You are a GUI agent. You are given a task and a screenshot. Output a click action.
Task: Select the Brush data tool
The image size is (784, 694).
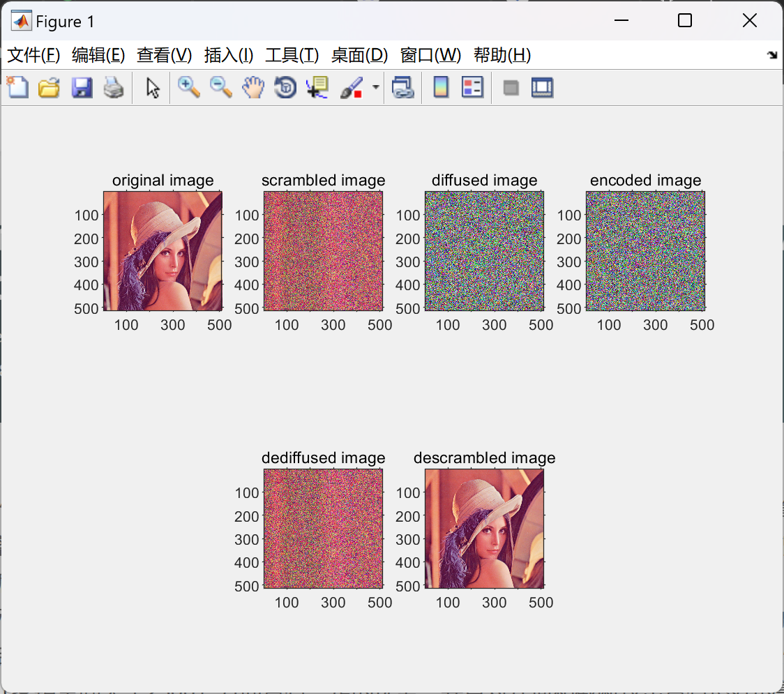coord(352,87)
